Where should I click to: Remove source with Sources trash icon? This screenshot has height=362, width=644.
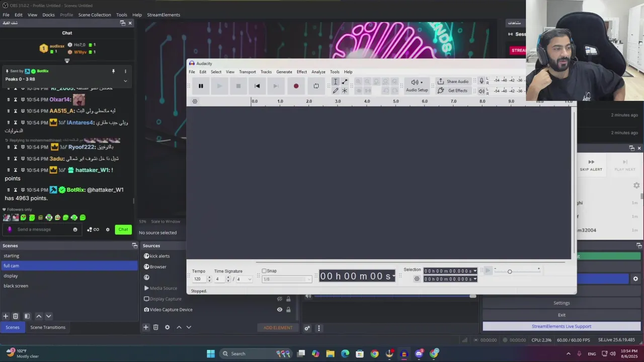(156, 327)
